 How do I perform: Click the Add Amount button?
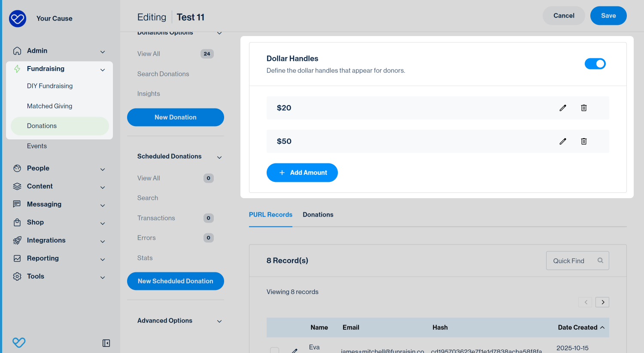pyautogui.click(x=302, y=172)
